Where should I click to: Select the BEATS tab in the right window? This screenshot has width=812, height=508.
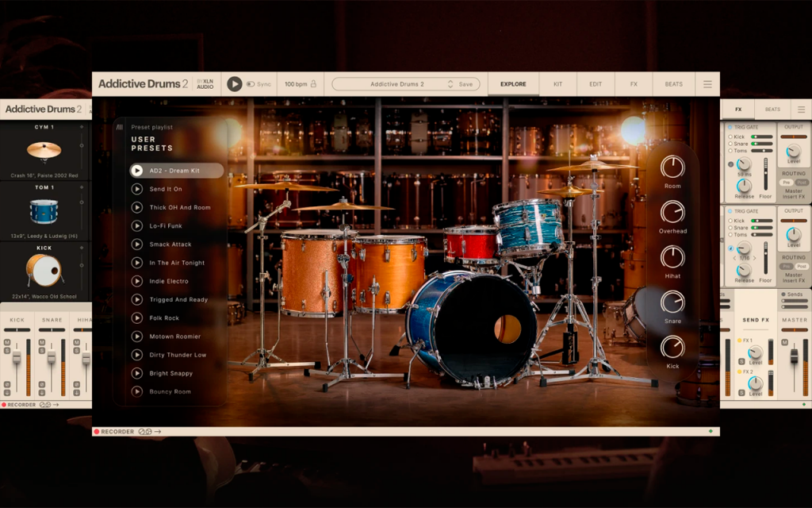[772, 110]
